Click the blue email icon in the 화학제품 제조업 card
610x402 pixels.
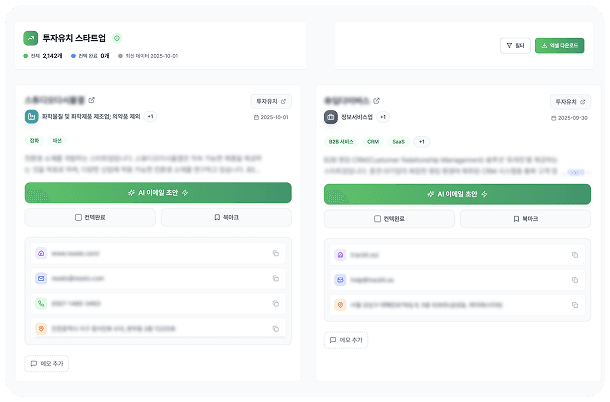41,278
